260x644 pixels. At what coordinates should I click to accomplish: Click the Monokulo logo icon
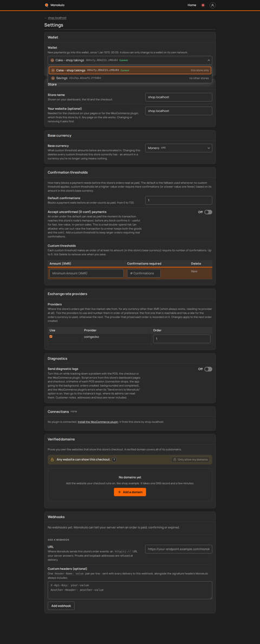tap(47, 5)
